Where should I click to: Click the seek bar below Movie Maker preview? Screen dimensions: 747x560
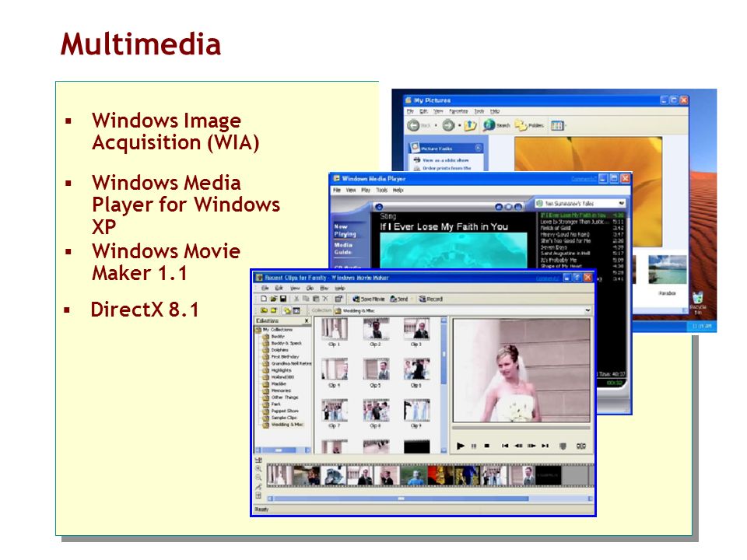click(x=521, y=429)
